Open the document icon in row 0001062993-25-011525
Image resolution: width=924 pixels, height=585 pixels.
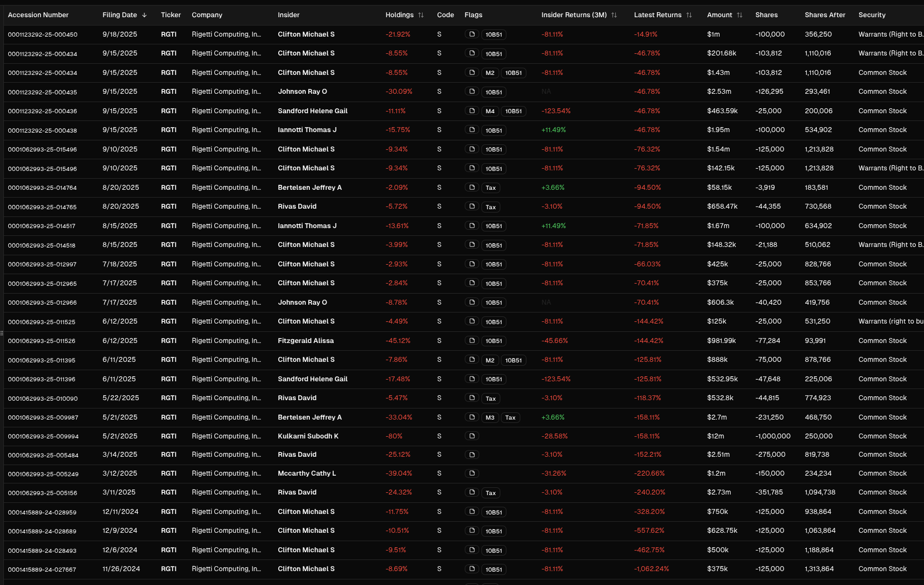click(471, 321)
